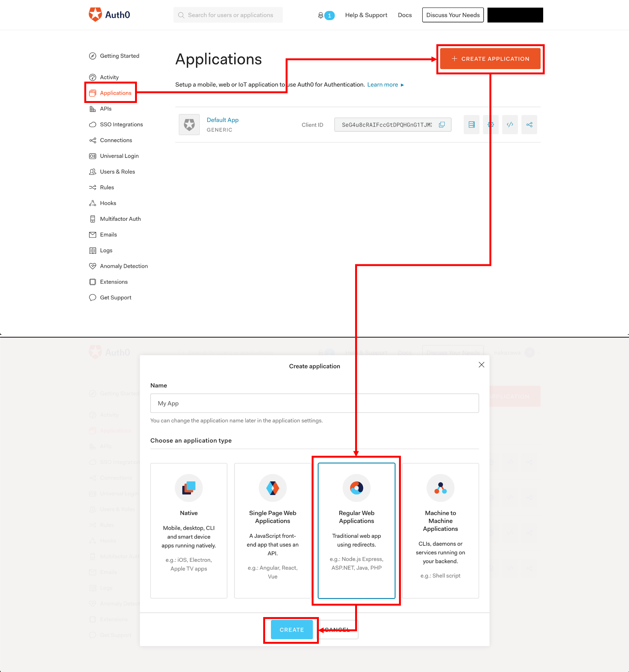Close the Create application dialog
This screenshot has width=629, height=672.
tap(481, 365)
